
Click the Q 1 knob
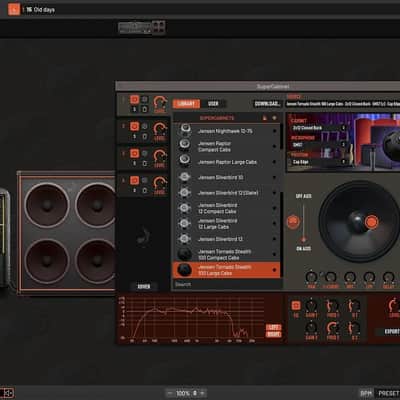coord(354,306)
